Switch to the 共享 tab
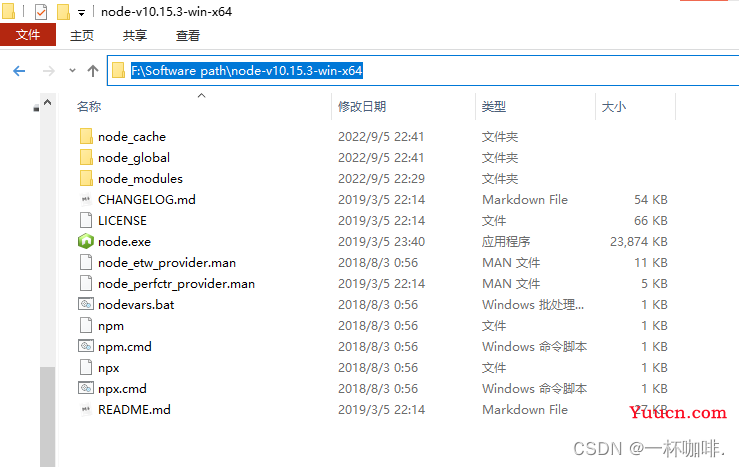 click(x=135, y=35)
